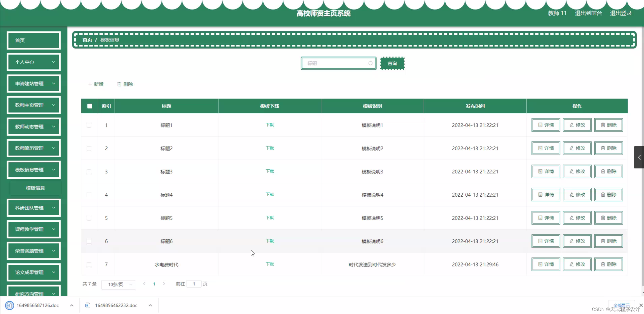Click the 前往 page number input
644x314 pixels.
coord(194,284)
